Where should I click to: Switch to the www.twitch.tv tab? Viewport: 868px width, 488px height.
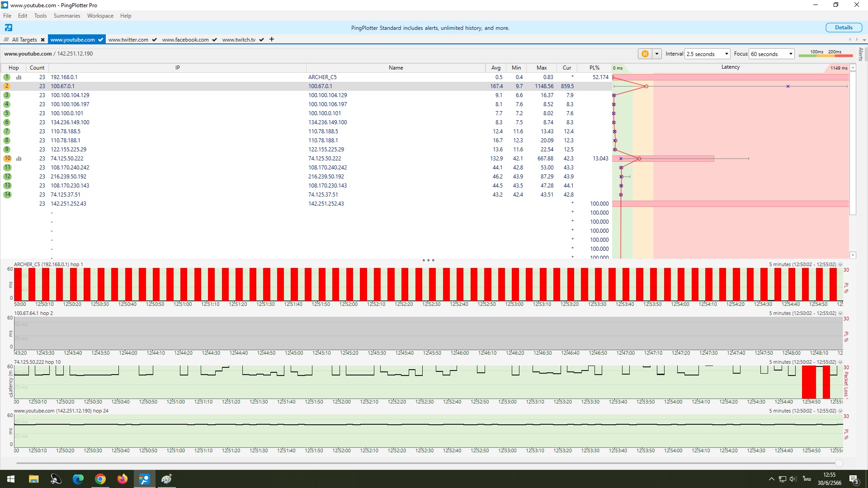[x=239, y=40]
